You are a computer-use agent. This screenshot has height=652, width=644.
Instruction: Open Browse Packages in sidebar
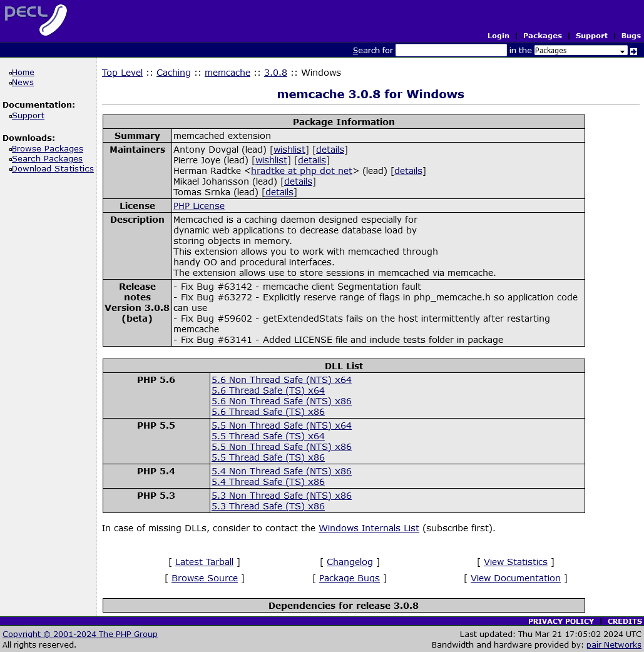click(48, 149)
